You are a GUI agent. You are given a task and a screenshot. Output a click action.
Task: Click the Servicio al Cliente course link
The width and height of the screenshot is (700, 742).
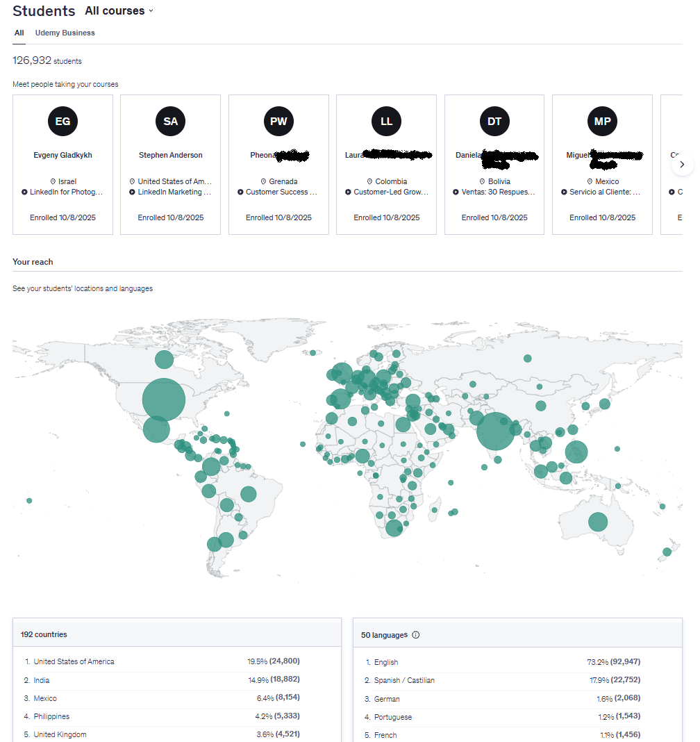(605, 192)
